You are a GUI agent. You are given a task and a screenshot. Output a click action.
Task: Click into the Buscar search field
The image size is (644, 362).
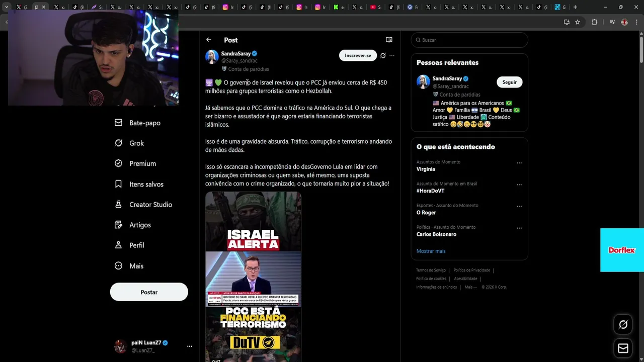click(x=469, y=40)
